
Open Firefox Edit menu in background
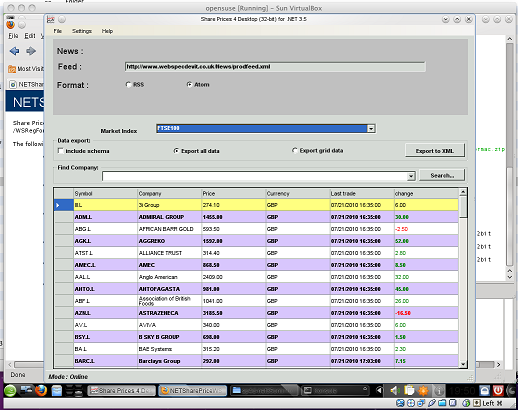[29, 36]
